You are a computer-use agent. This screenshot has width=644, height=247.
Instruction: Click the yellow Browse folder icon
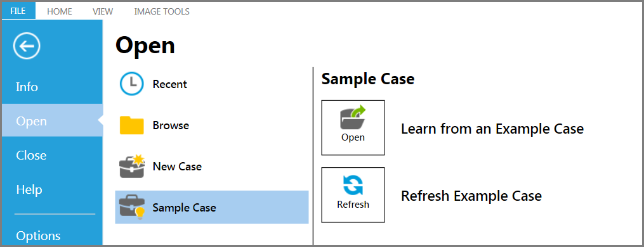(131, 125)
